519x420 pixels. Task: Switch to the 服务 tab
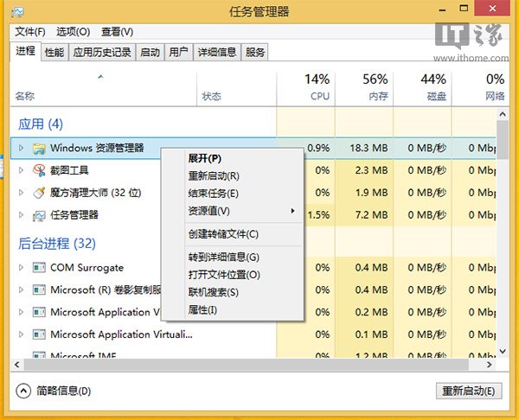[255, 52]
